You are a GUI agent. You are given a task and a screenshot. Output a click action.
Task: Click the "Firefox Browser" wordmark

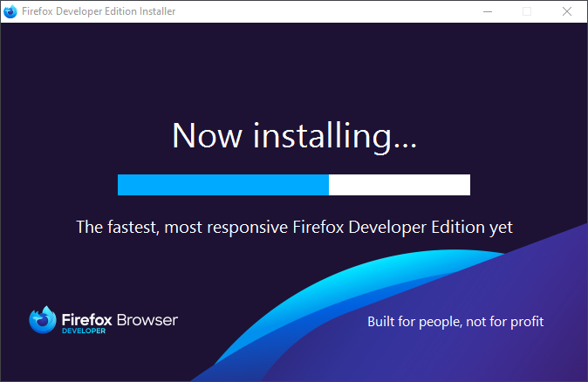coord(120,319)
